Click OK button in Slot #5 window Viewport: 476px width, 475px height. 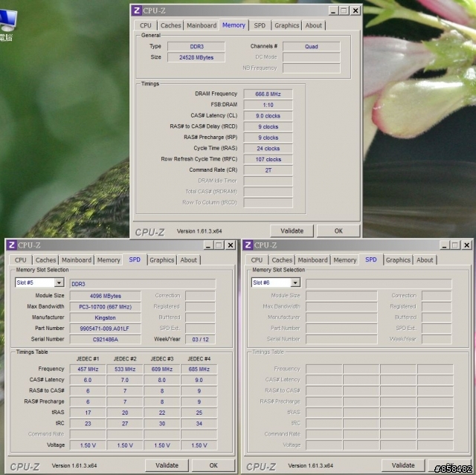213,465
